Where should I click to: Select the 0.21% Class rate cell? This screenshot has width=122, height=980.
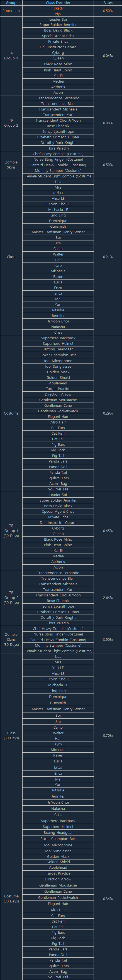(x=108, y=257)
